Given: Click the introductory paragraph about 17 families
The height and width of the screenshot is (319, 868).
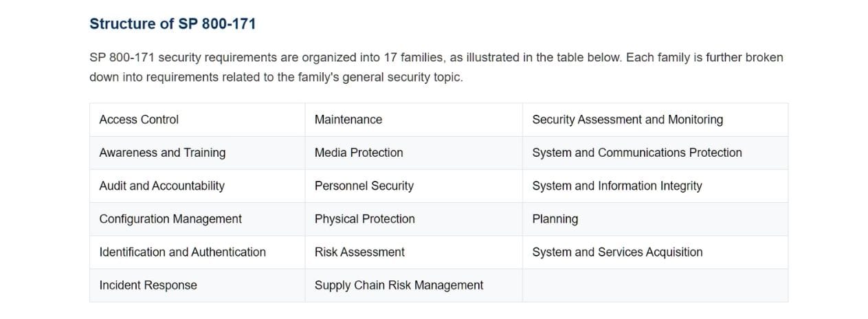Looking at the screenshot, I should 436,67.
